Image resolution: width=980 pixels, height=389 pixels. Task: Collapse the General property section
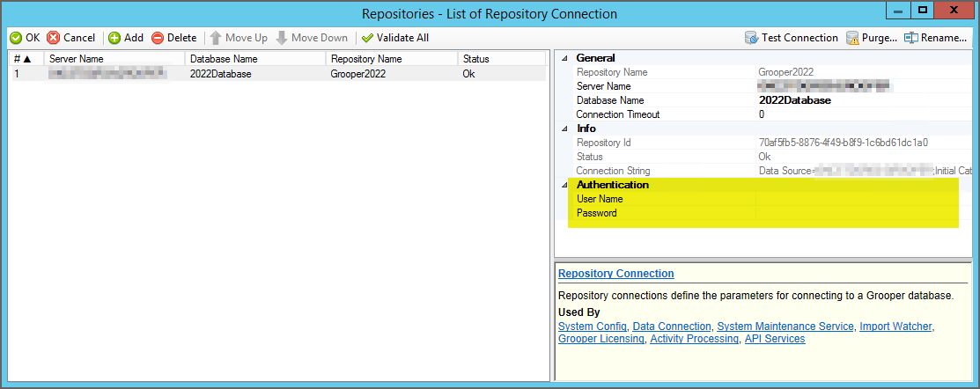(x=564, y=58)
